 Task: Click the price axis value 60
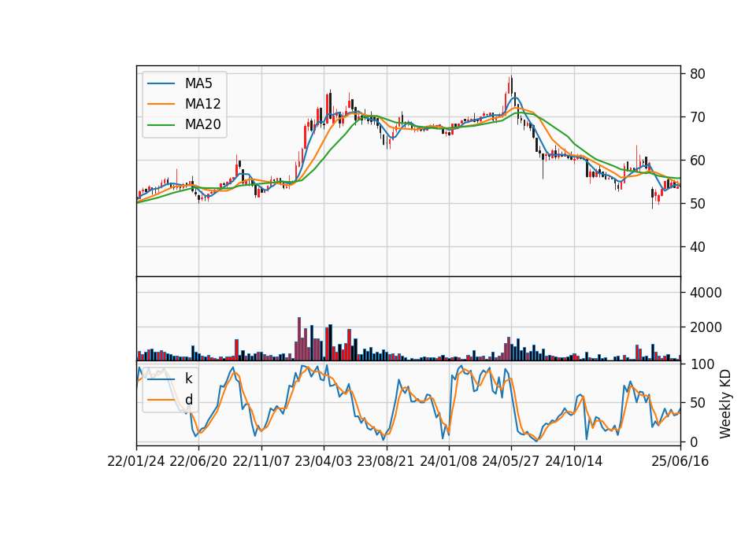697,161
